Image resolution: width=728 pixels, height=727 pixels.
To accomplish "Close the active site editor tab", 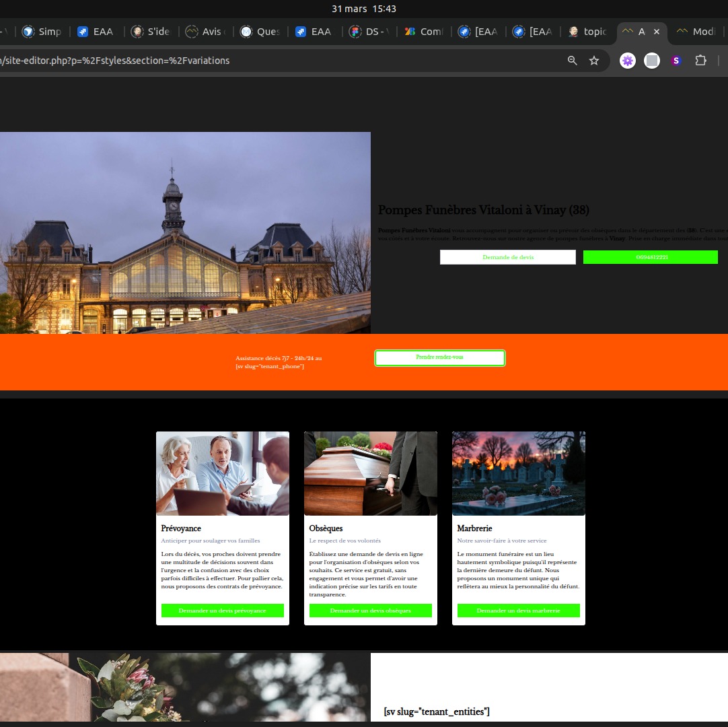I will point(658,31).
